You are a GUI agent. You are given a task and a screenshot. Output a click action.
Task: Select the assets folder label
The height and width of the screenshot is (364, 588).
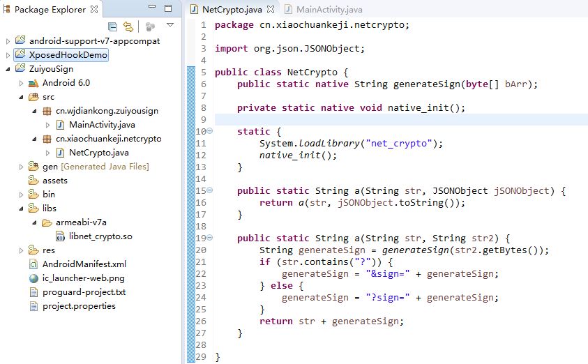[x=55, y=181]
